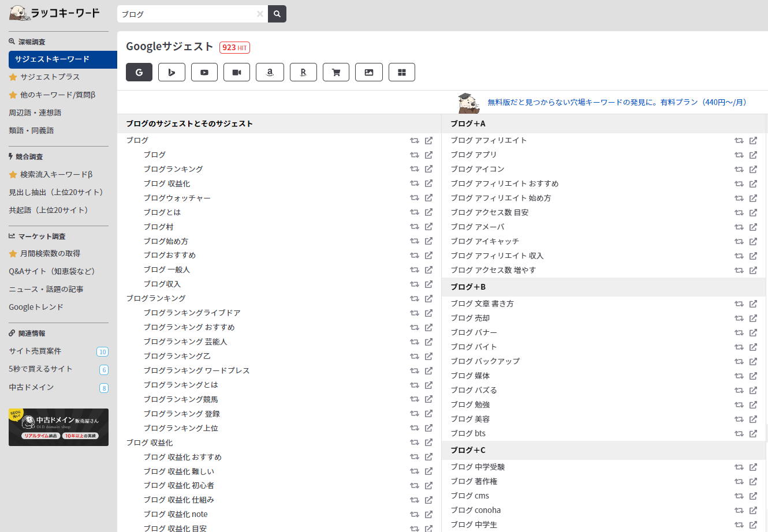This screenshot has height=532, width=768.
Task: Click ブログランキング ワードプレス suggestion
Action: coord(197,370)
